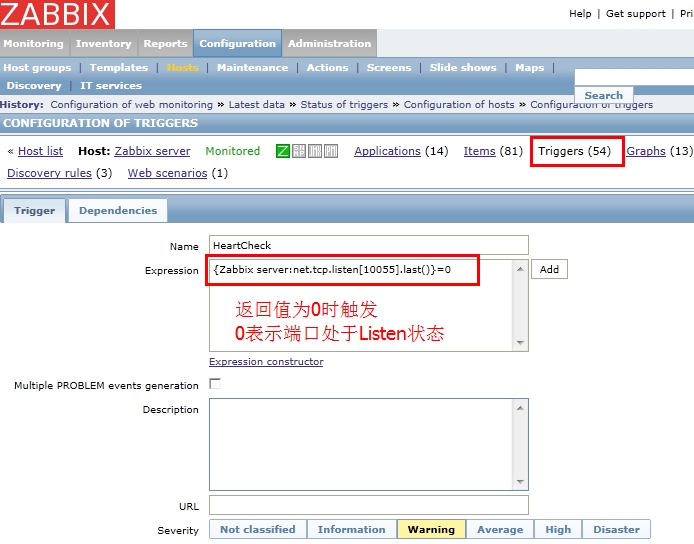Select High severity
694x544 pixels.
(558, 529)
